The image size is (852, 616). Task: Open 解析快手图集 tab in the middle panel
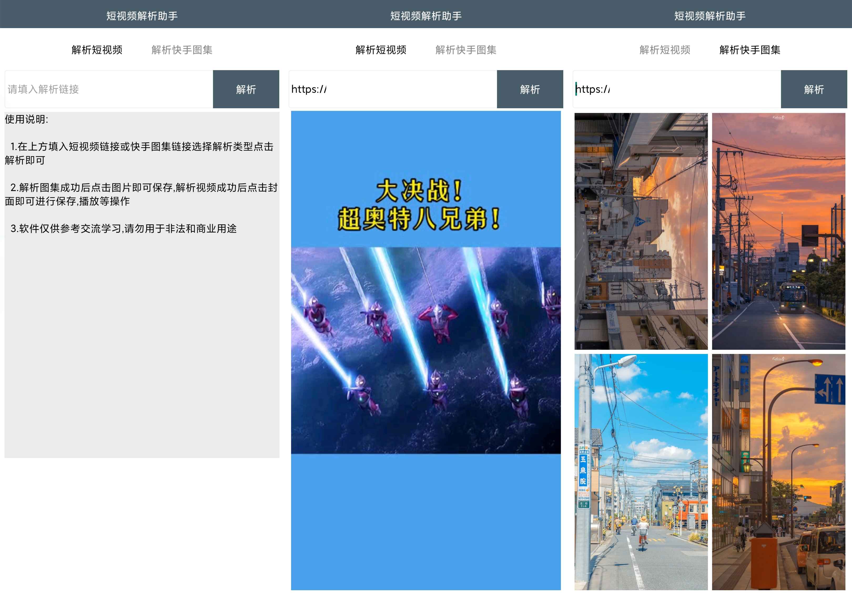pyautogui.click(x=466, y=50)
